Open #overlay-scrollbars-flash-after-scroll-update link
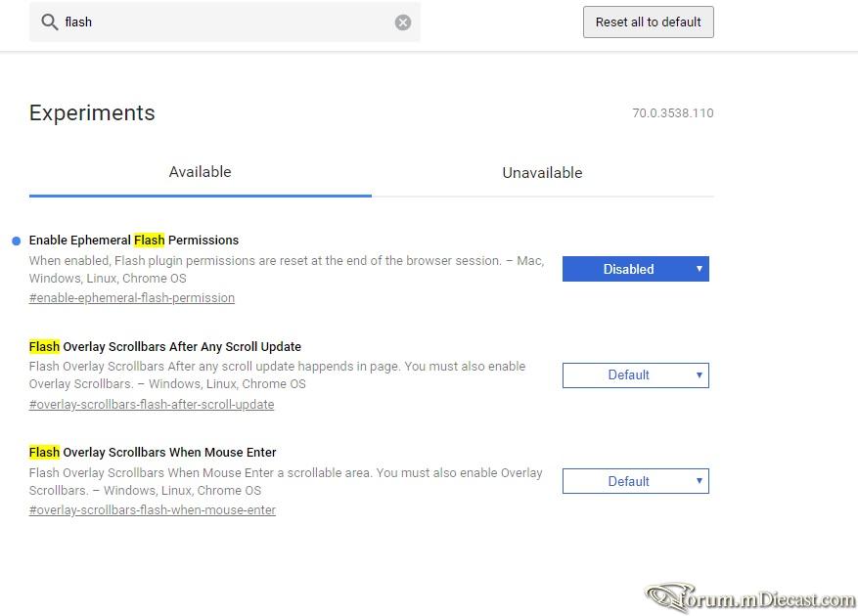This screenshot has width=858, height=616. tap(152, 404)
